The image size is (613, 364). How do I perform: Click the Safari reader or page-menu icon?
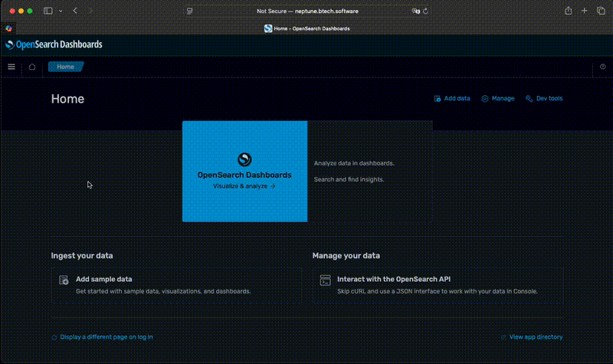pos(189,11)
